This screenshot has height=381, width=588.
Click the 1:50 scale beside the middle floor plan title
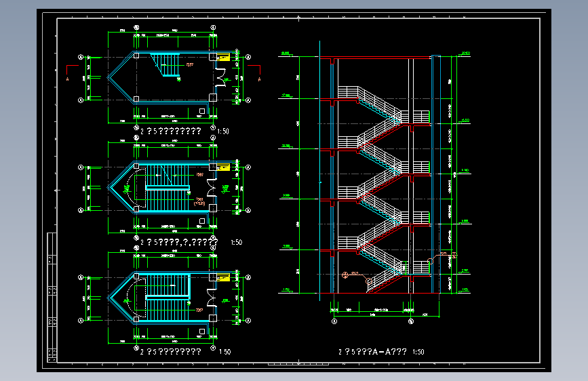pos(236,242)
